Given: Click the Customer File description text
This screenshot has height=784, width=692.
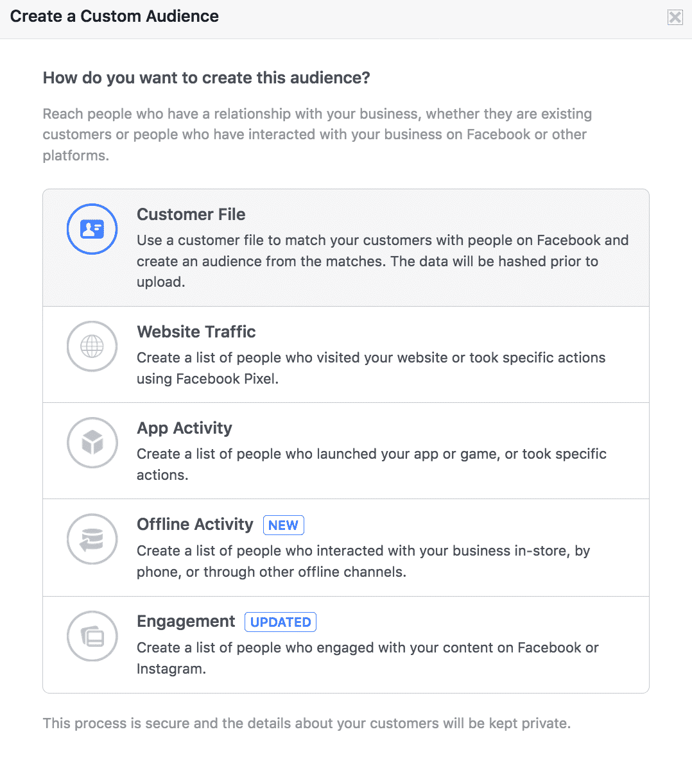Looking at the screenshot, I should (x=383, y=261).
